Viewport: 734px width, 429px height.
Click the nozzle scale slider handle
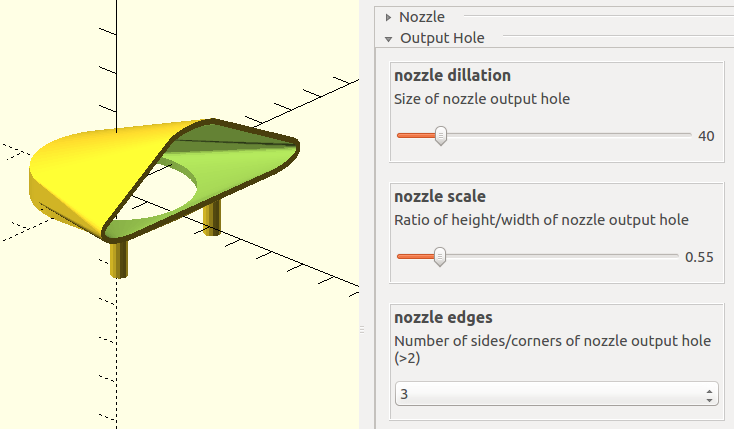coord(440,257)
